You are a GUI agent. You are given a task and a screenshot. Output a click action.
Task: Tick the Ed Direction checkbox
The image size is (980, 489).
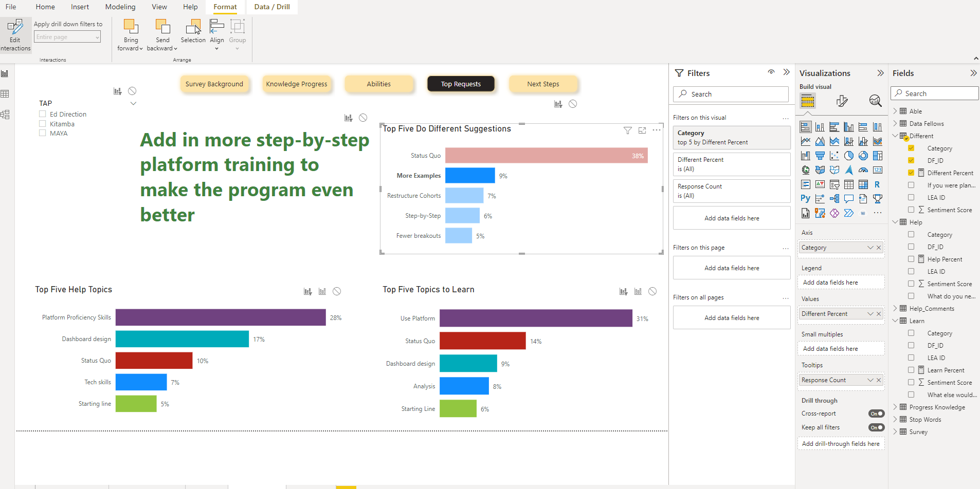pyautogui.click(x=43, y=114)
